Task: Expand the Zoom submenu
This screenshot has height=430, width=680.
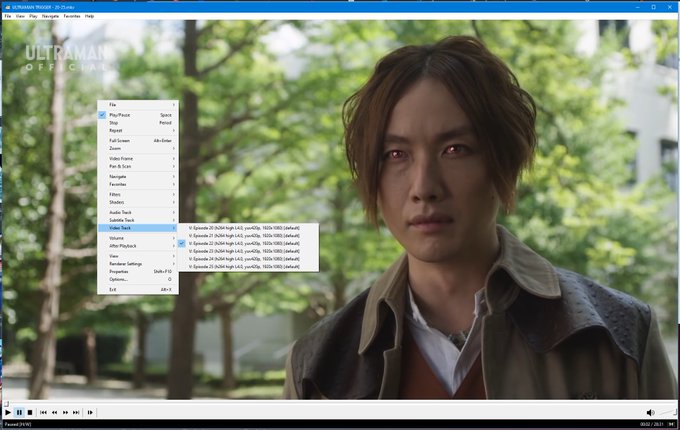Action: (x=138, y=148)
